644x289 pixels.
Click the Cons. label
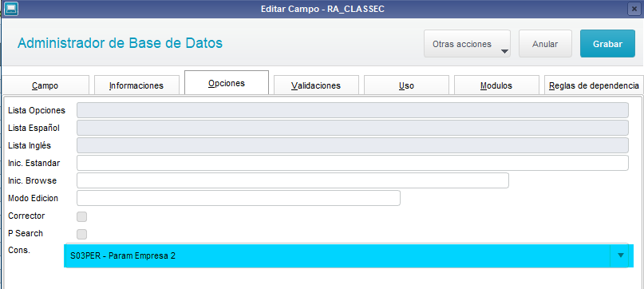(19, 250)
